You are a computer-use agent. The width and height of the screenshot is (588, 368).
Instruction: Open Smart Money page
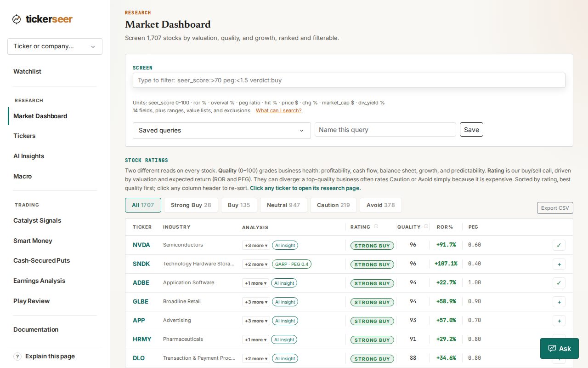(33, 241)
